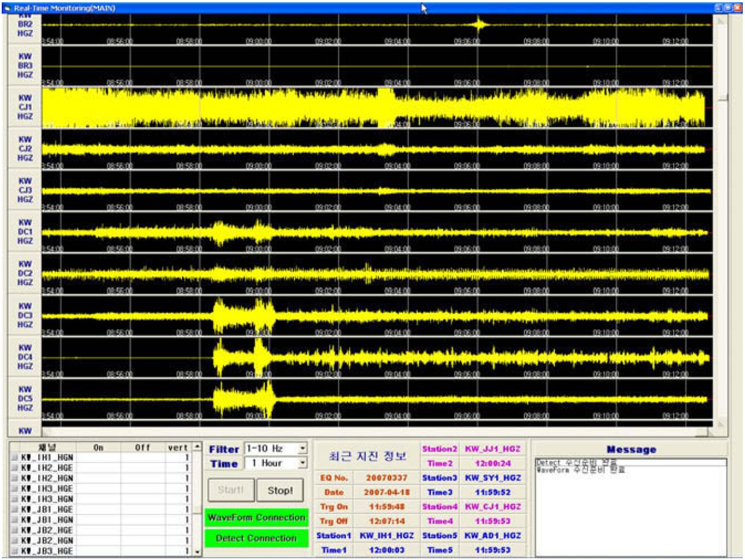Viewport: 745px width, 560px height.
Task: Click Station3 value KW_SY1_HGZ
Action: 493,478
